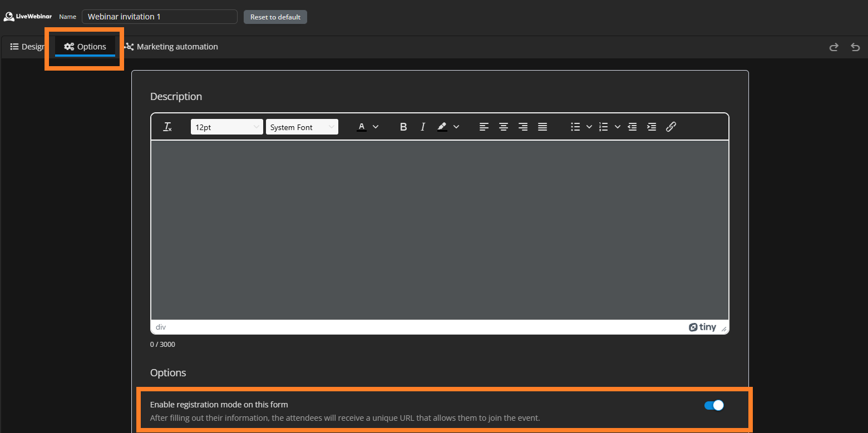
Task: Click the clear formatting icon
Action: pyautogui.click(x=167, y=127)
